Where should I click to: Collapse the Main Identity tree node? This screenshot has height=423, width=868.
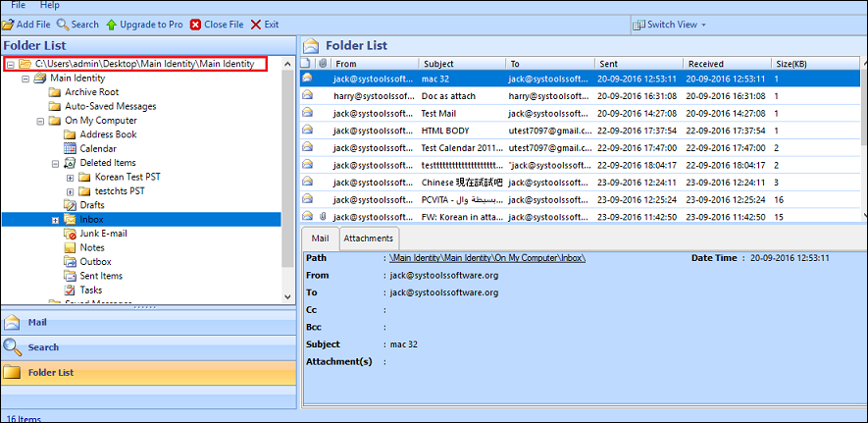pos(25,79)
